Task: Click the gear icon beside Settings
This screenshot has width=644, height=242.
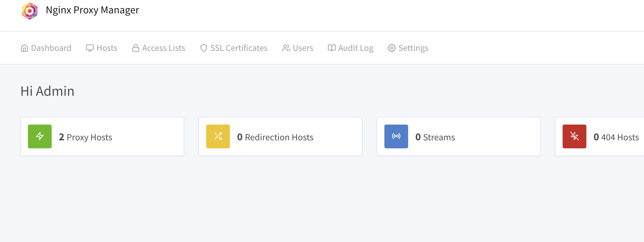Action: pos(392,48)
